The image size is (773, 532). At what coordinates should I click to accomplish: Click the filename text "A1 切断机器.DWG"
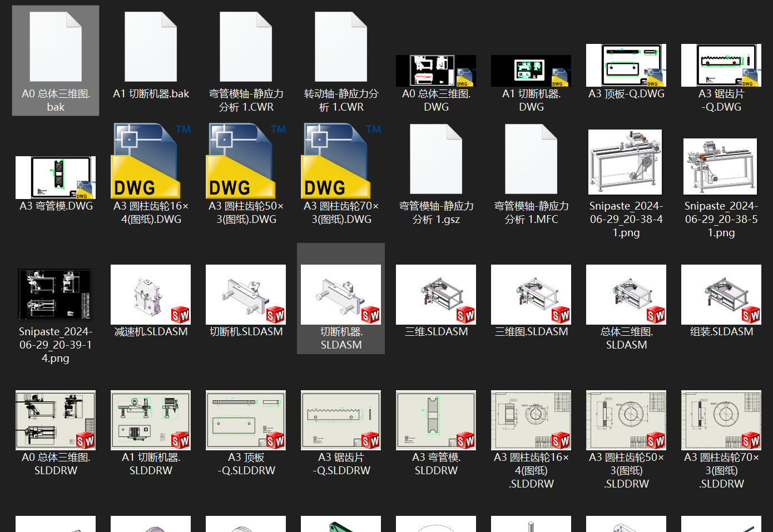click(x=531, y=101)
